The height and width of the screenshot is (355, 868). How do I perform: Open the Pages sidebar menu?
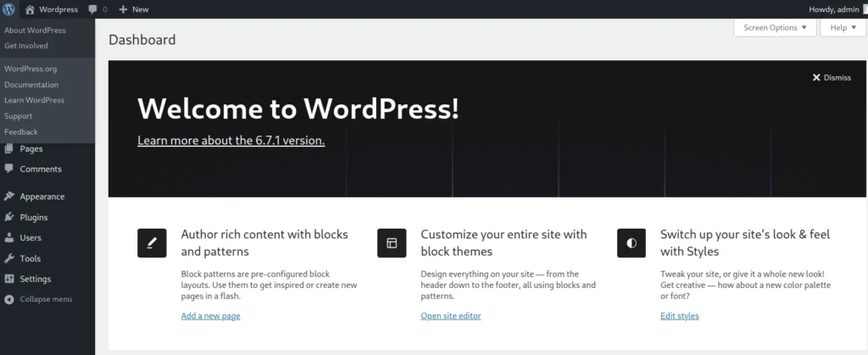[31, 149]
